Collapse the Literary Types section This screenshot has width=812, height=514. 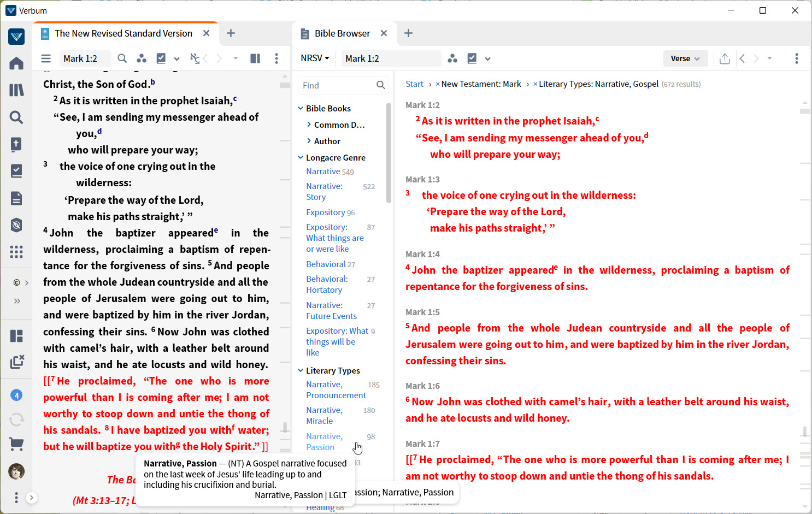[301, 370]
